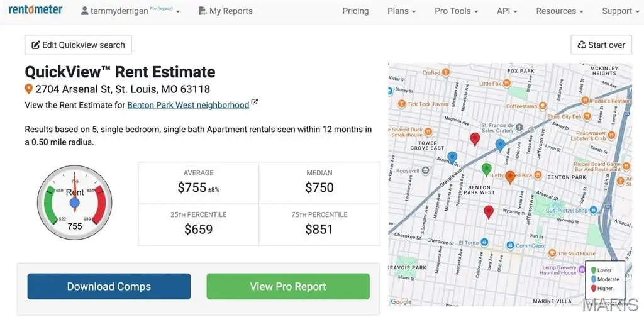Follow the Benton Park West neighborhood link
The image size is (644, 317).
tap(188, 105)
